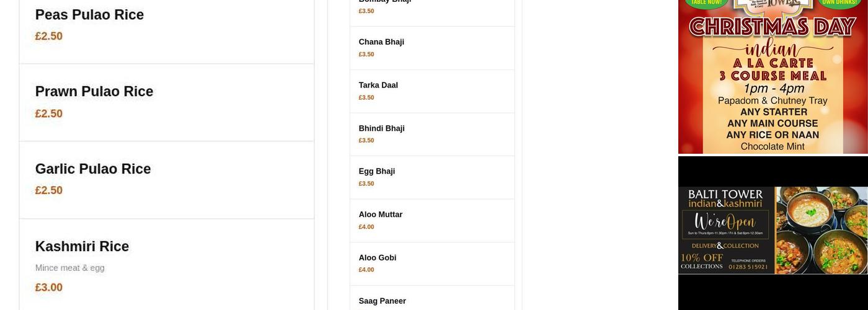Choose Garlic Pulao Rice from the menu
Viewport: 868px width, 310px height.
(93, 169)
